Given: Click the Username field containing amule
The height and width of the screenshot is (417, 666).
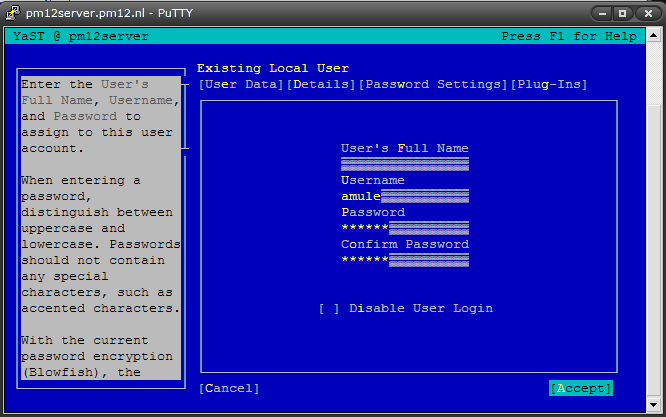Looking at the screenshot, I should pos(404,196).
